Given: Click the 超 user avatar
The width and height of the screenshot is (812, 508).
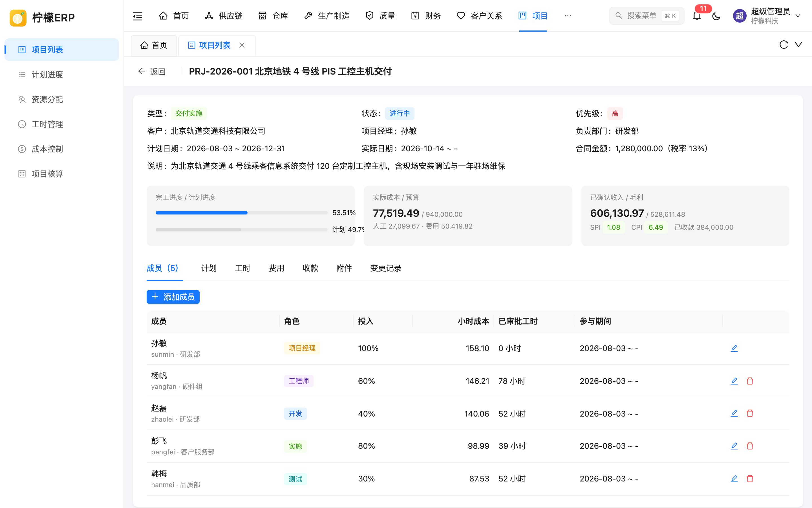Looking at the screenshot, I should [x=740, y=16].
